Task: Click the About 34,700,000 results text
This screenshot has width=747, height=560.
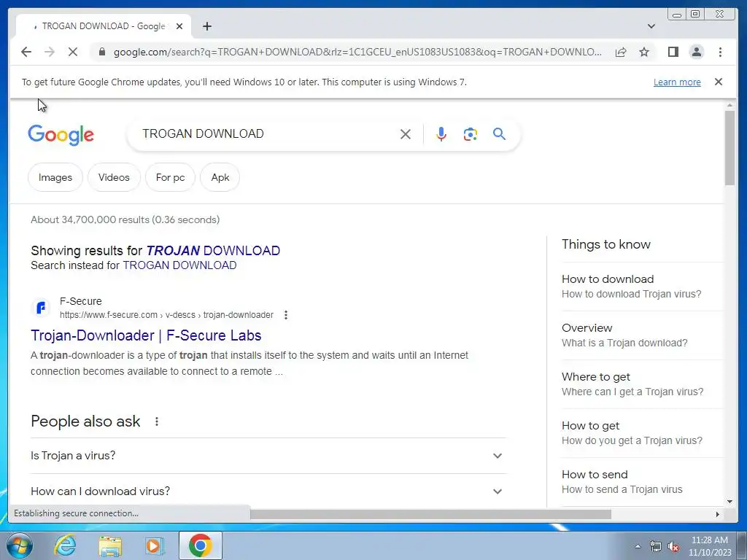Action: 125,219
